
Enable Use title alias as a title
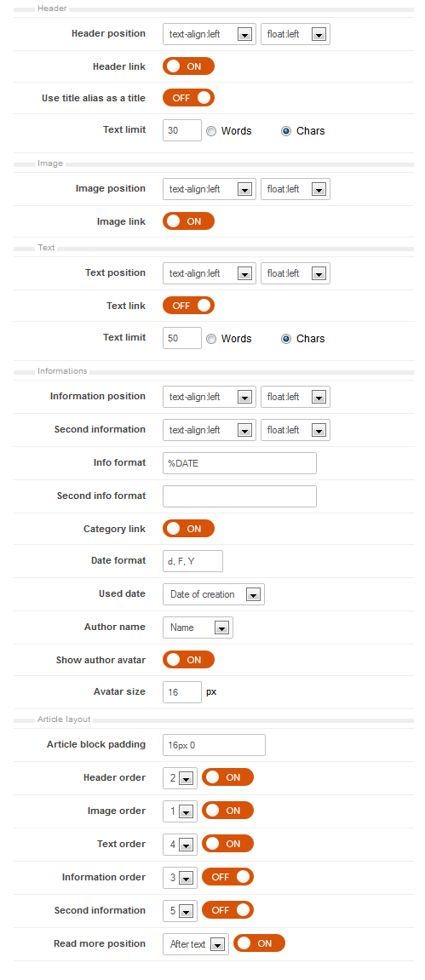click(x=188, y=98)
